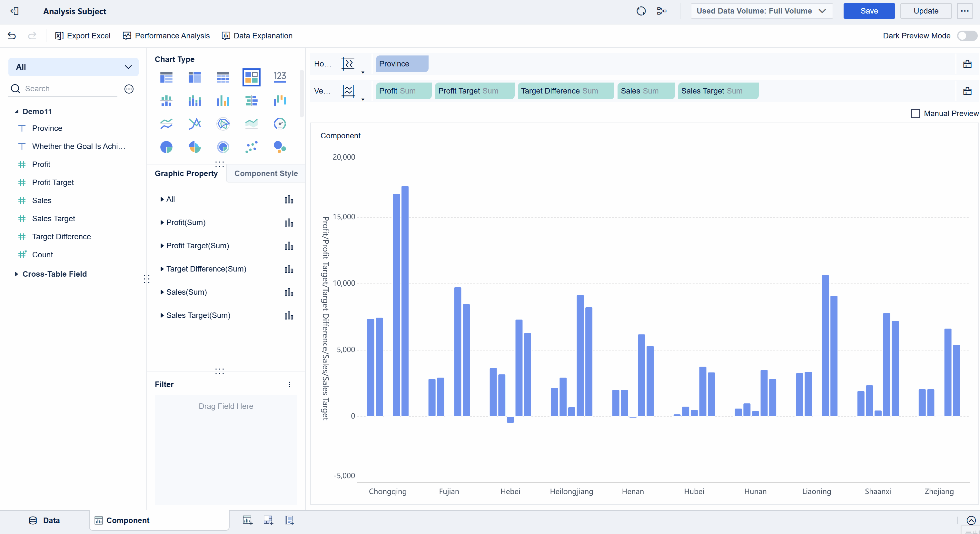Expand the Sales(Sum) graphic property
The height and width of the screenshot is (534, 980).
coord(163,292)
